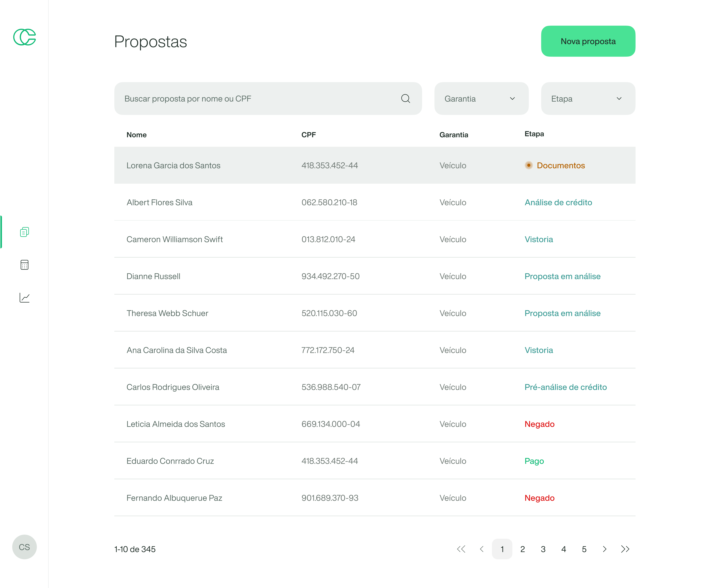Open Albert Flores Silva proposal row

[x=160, y=202]
